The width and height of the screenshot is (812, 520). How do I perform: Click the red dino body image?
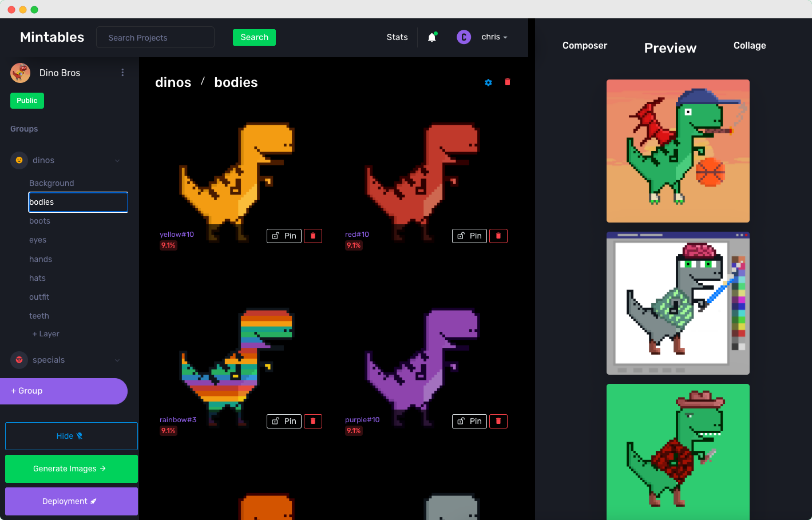click(x=422, y=182)
